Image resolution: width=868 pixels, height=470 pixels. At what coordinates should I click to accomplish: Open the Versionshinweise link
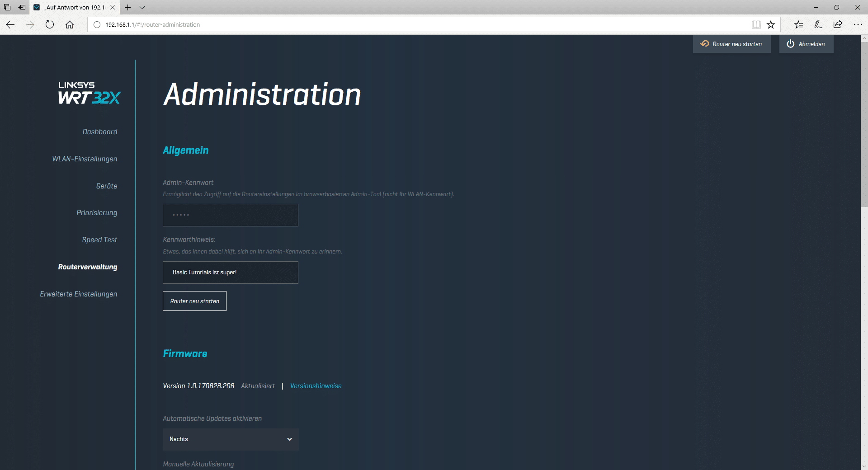point(316,386)
